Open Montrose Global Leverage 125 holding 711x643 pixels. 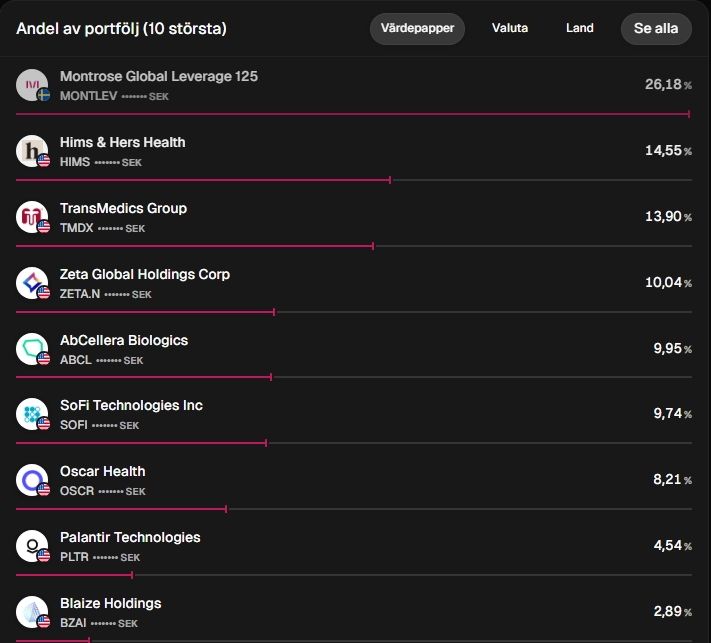coord(159,76)
